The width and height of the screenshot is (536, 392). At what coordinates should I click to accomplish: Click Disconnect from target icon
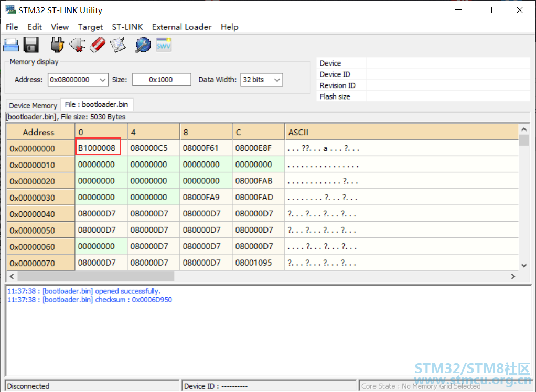78,45
